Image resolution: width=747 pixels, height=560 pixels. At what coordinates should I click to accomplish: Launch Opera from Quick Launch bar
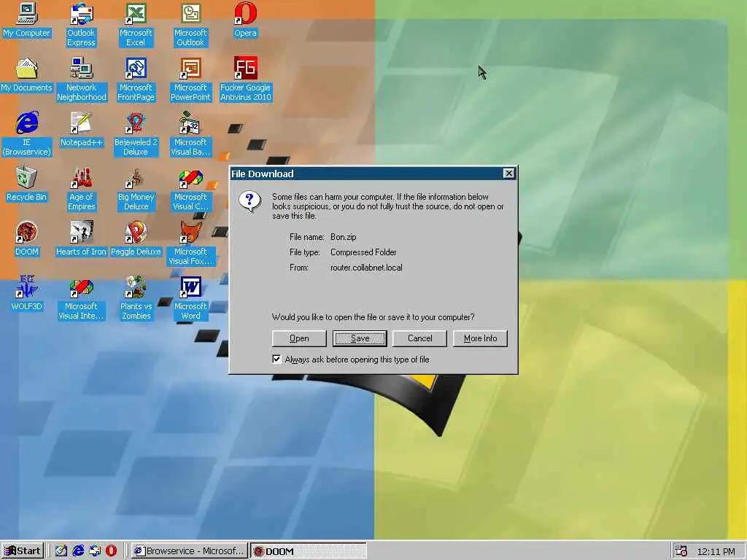pyautogui.click(x=111, y=551)
